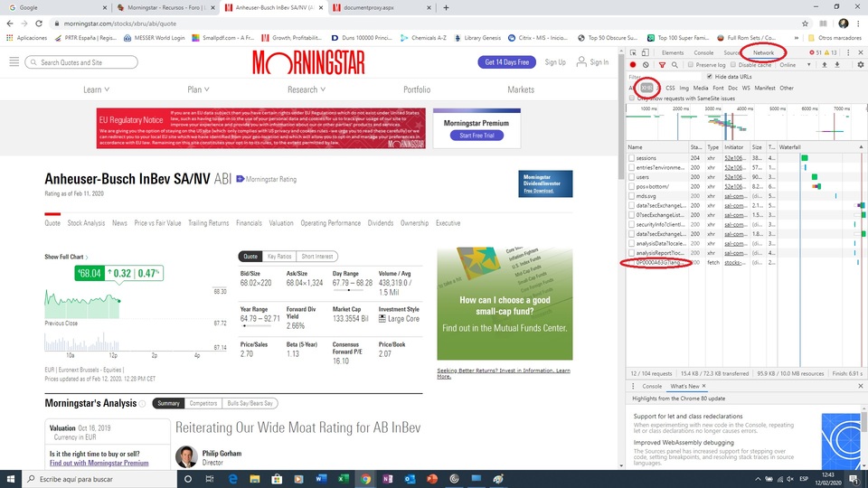
Task: Open the Morningstar hamburger menu
Action: pos(14,62)
